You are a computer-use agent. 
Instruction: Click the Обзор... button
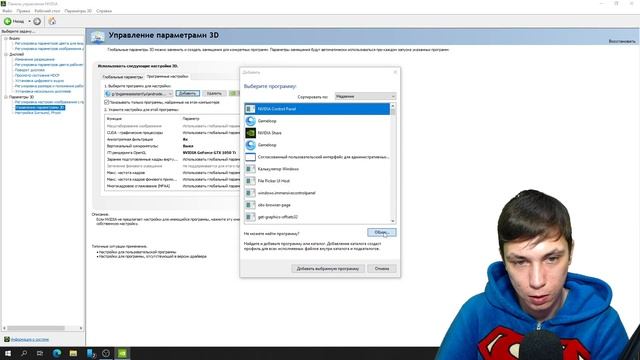382,232
